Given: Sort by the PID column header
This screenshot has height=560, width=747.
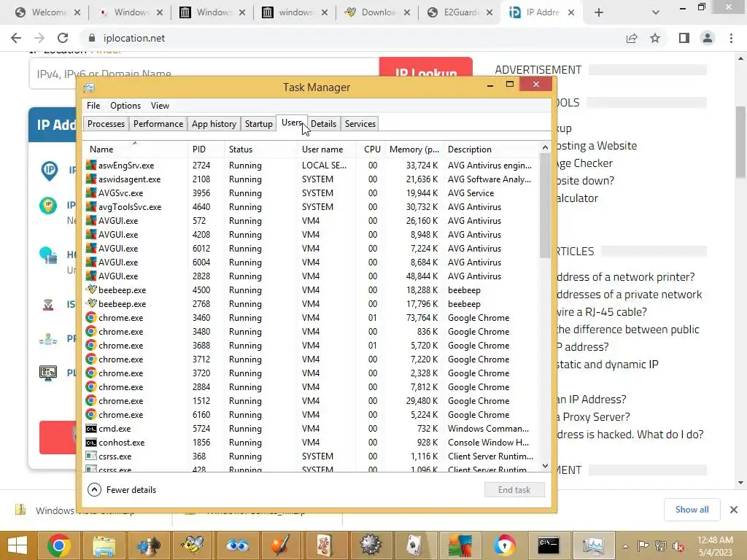Looking at the screenshot, I should pyautogui.click(x=206, y=149).
